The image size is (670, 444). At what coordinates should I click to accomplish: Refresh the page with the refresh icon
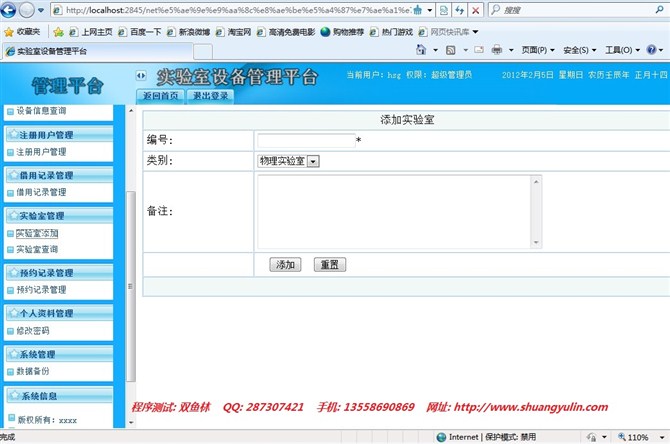pos(460,10)
